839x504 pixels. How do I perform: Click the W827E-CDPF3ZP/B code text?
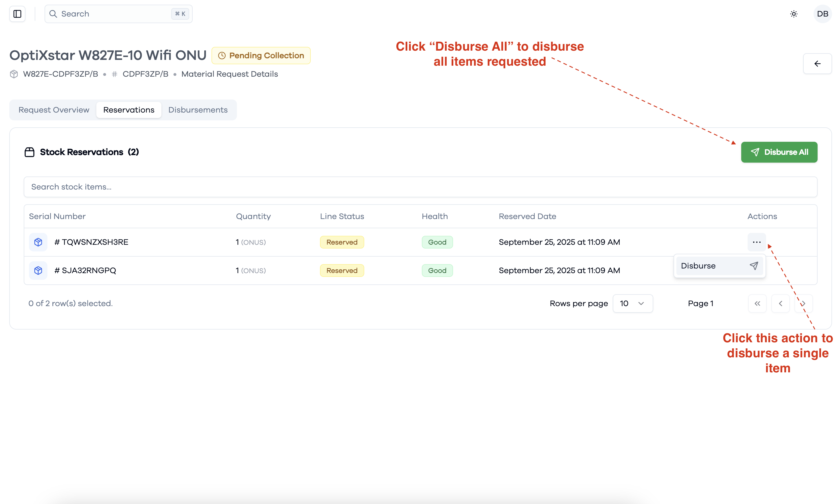[x=60, y=74]
